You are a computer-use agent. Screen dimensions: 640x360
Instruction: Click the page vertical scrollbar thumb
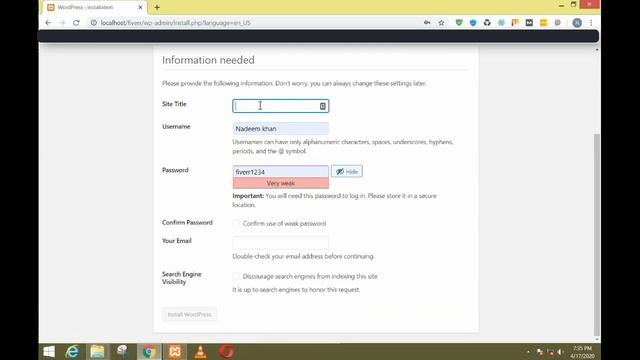pos(597,235)
